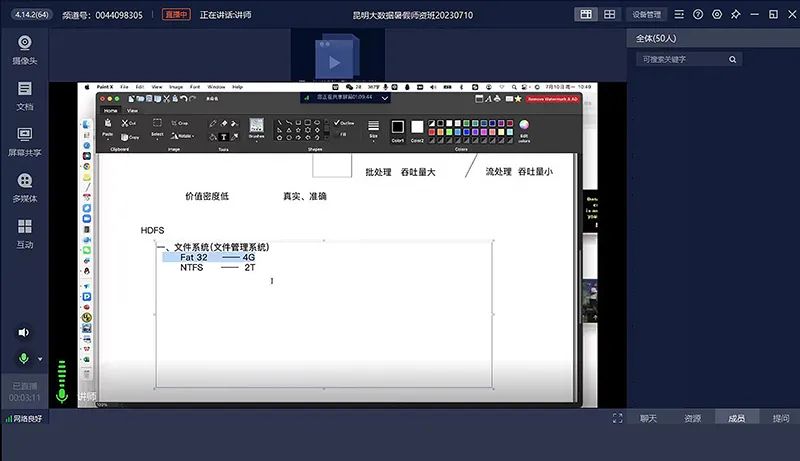Expand microphone options arrow

click(x=40, y=359)
